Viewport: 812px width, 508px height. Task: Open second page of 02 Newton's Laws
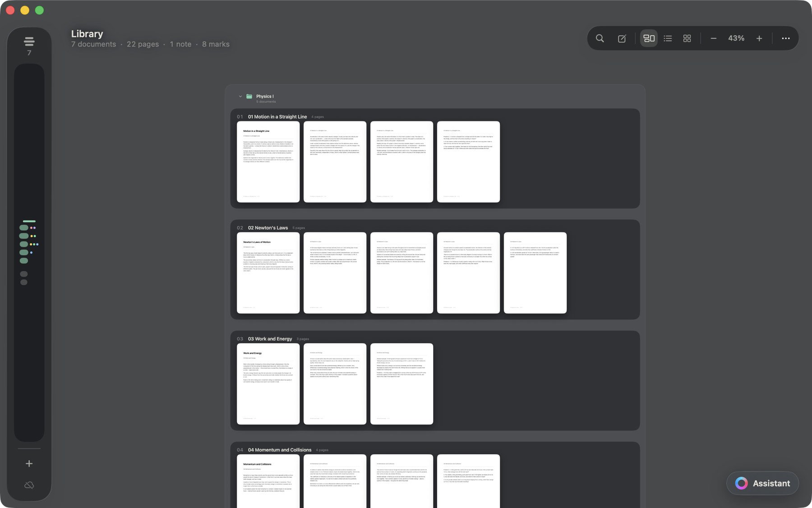(x=335, y=273)
